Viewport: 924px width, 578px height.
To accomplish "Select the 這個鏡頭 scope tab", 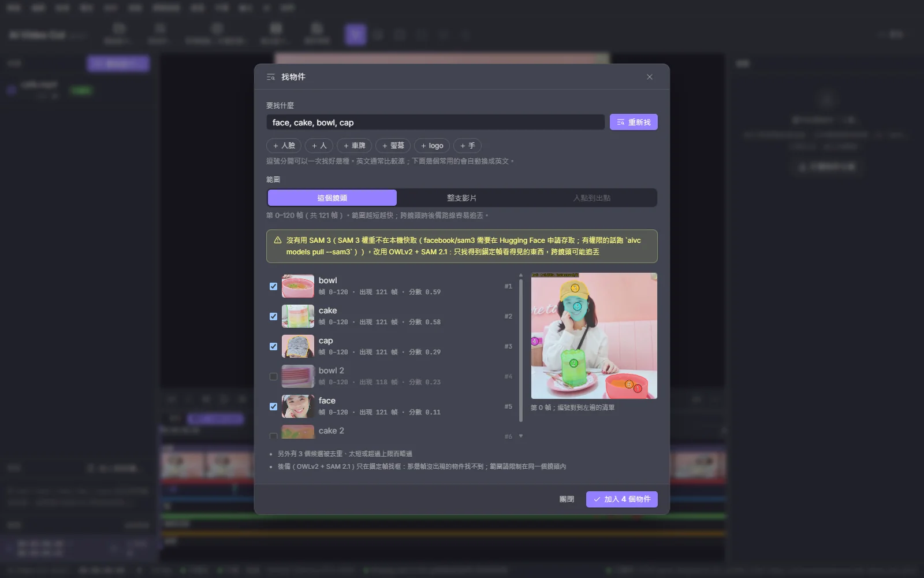I will (x=332, y=198).
